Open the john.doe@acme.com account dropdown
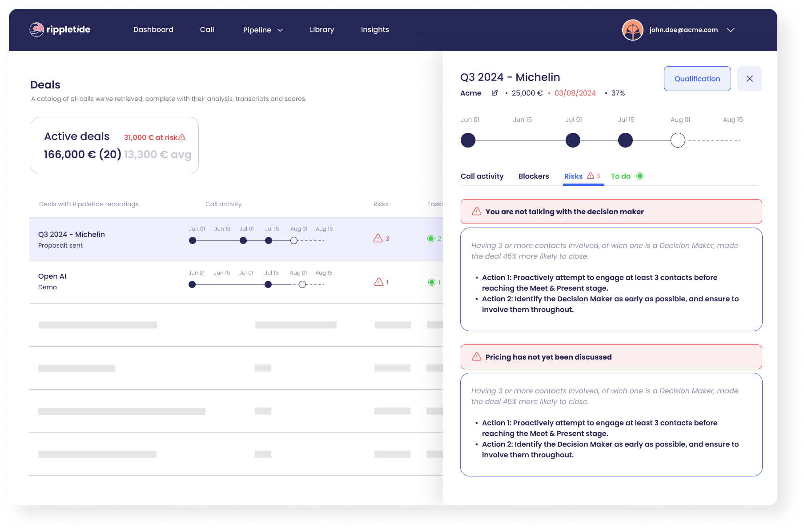This screenshot has width=804, height=532. [x=730, y=30]
